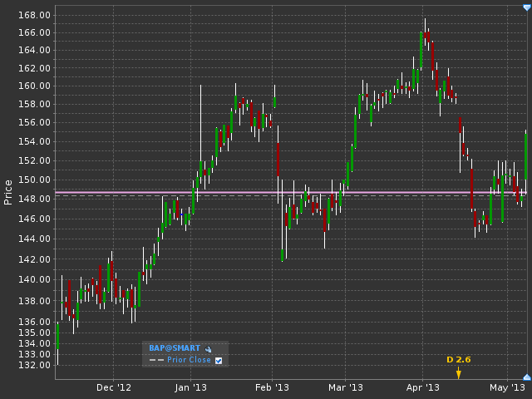
Task: Click the 140.00 price axis label
Action: point(34,279)
